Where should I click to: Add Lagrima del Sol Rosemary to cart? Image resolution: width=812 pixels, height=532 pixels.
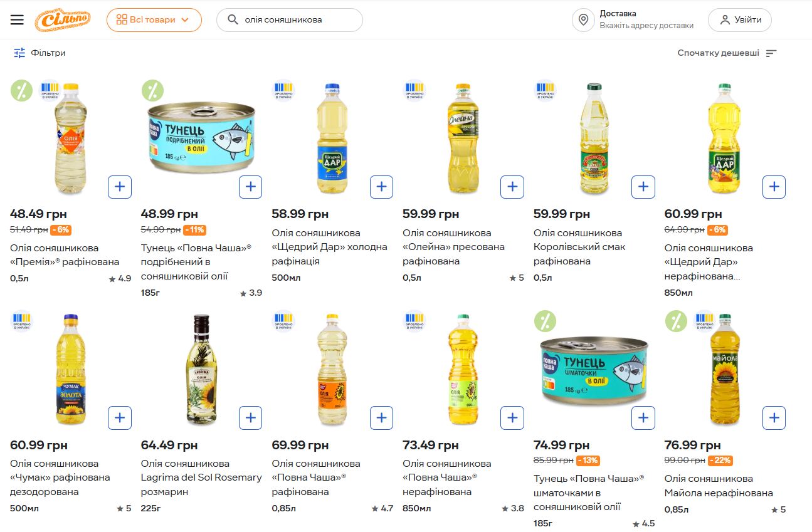251,418
